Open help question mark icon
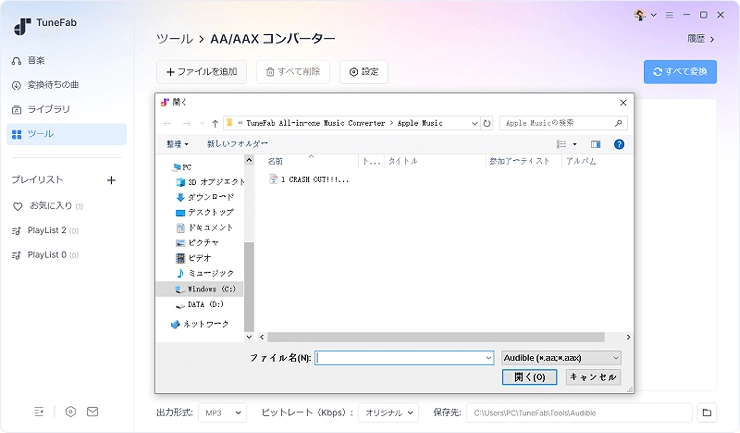 pyautogui.click(x=619, y=144)
